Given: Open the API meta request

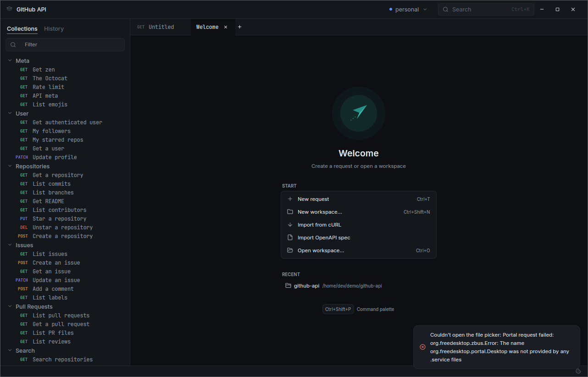Looking at the screenshot, I should coord(65,96).
